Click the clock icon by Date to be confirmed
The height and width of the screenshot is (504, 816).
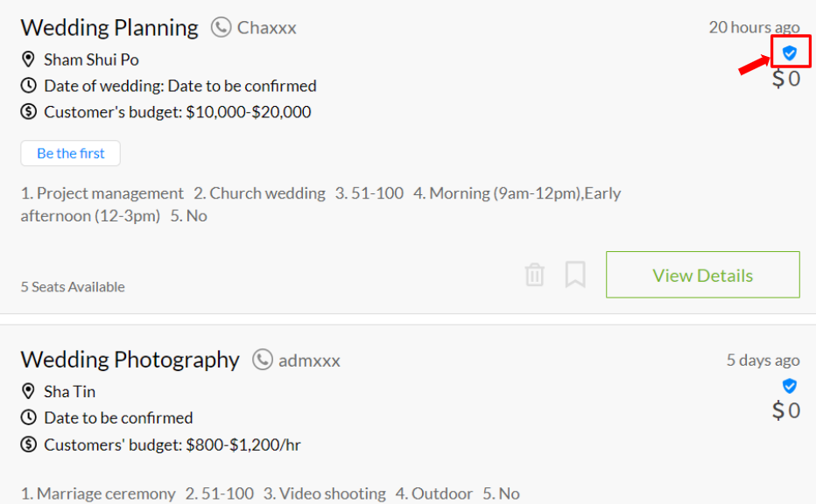click(x=28, y=417)
